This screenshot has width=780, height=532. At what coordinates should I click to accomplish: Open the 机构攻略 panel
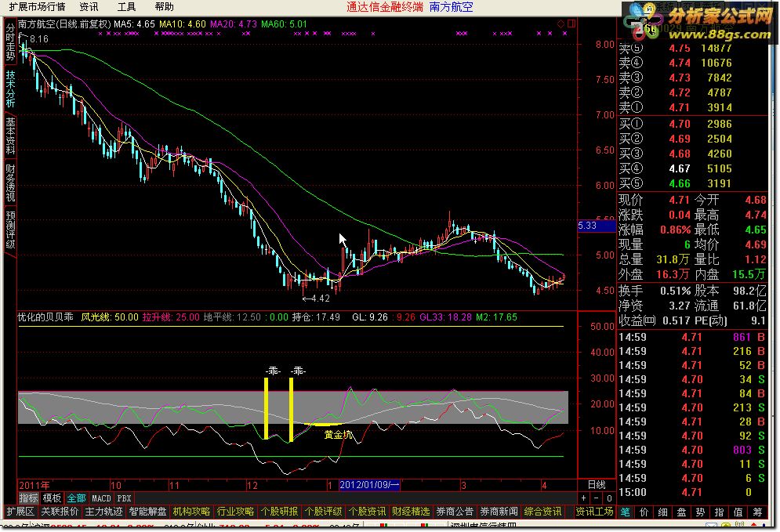click(x=191, y=512)
